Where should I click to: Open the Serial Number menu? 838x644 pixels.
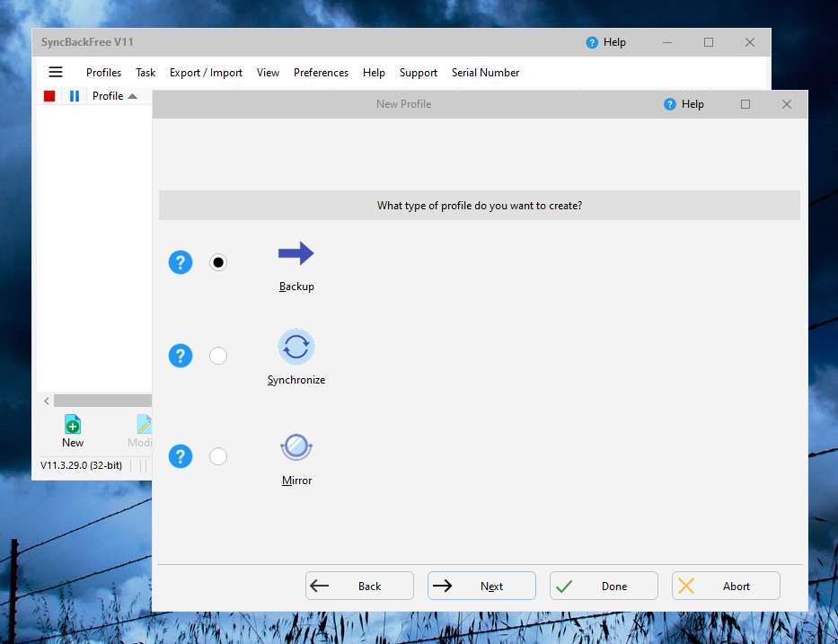click(x=485, y=72)
